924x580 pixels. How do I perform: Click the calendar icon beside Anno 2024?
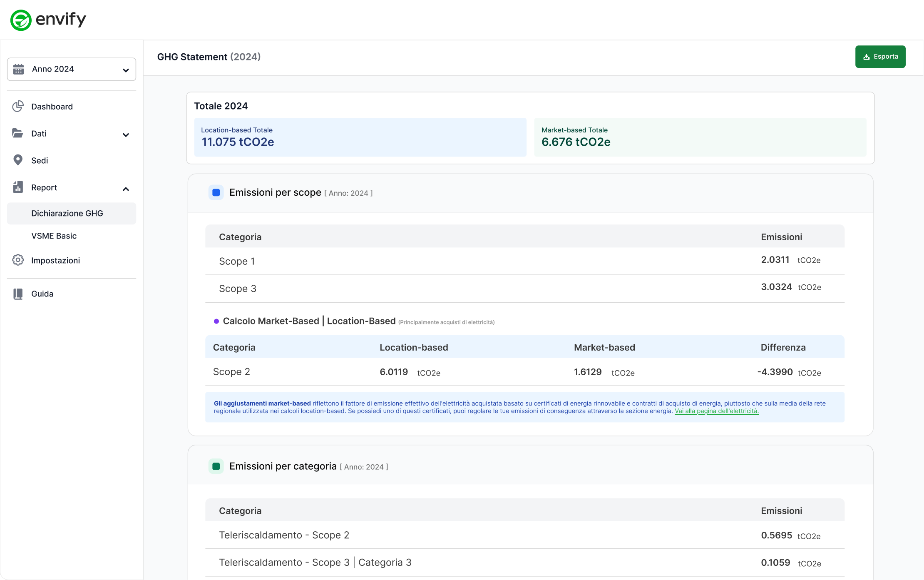click(x=19, y=69)
